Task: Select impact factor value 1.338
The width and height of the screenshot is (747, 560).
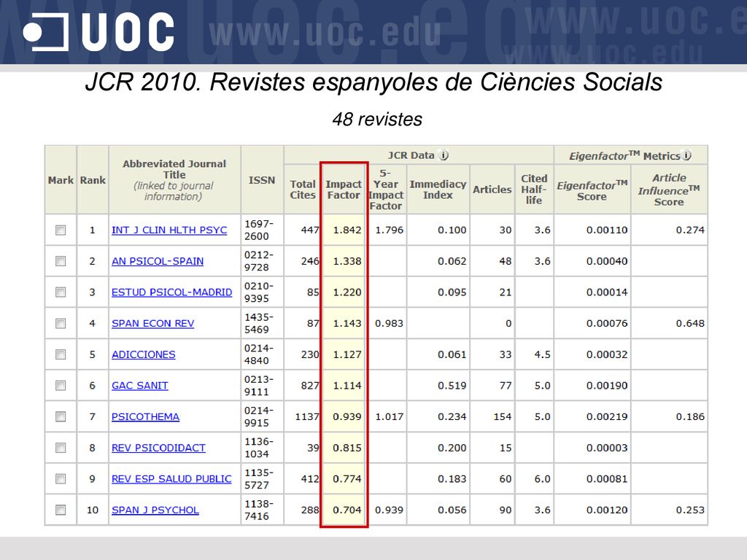Action: point(347,261)
